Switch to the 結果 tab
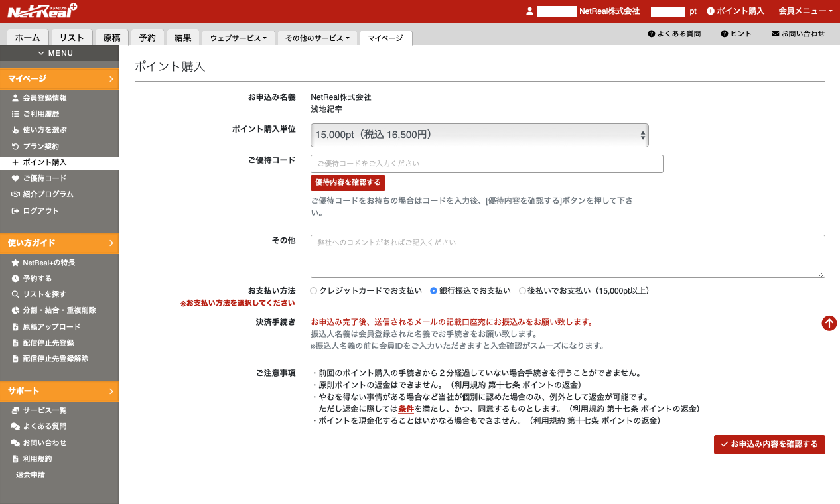840x504 pixels. 182,38
